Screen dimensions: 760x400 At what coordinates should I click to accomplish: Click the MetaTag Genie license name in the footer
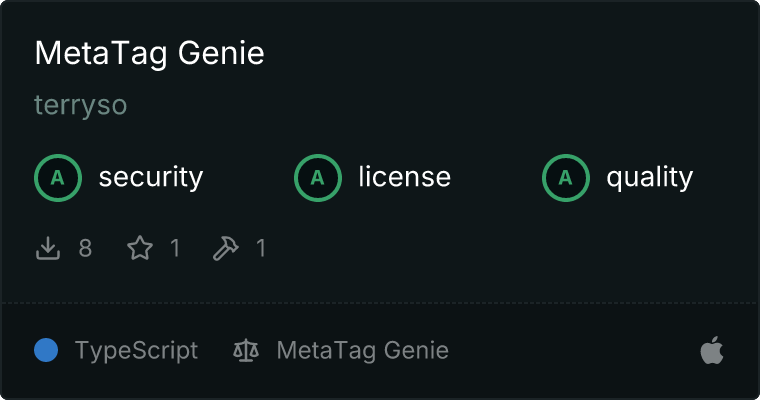(362, 351)
